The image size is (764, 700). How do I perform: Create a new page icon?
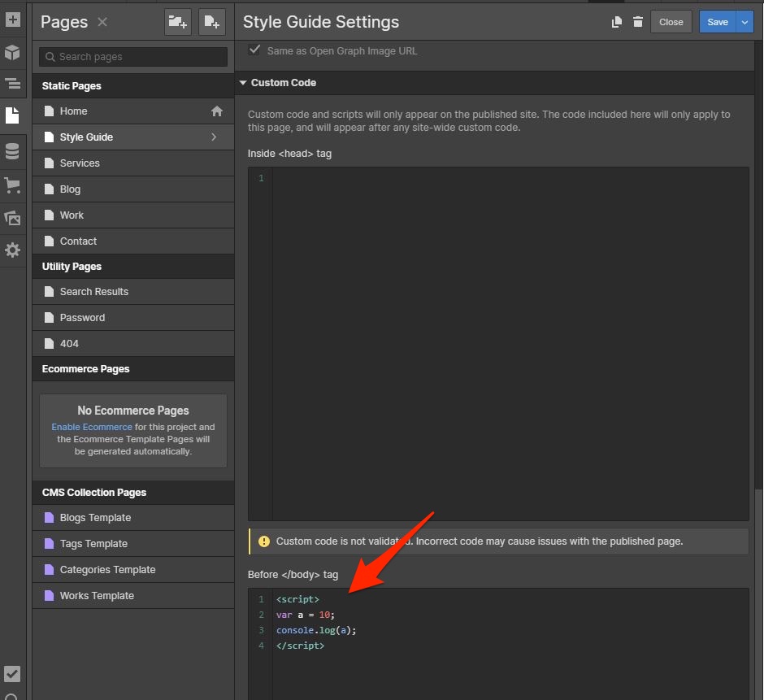[212, 22]
